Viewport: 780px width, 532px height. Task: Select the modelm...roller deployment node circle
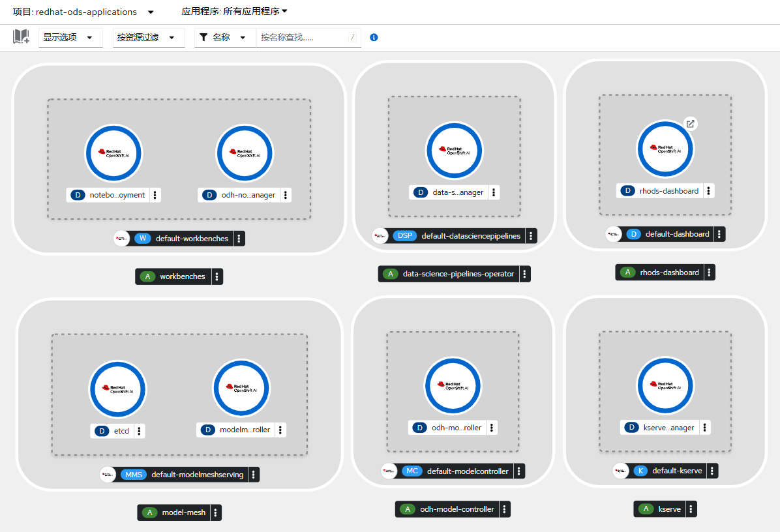click(242, 389)
